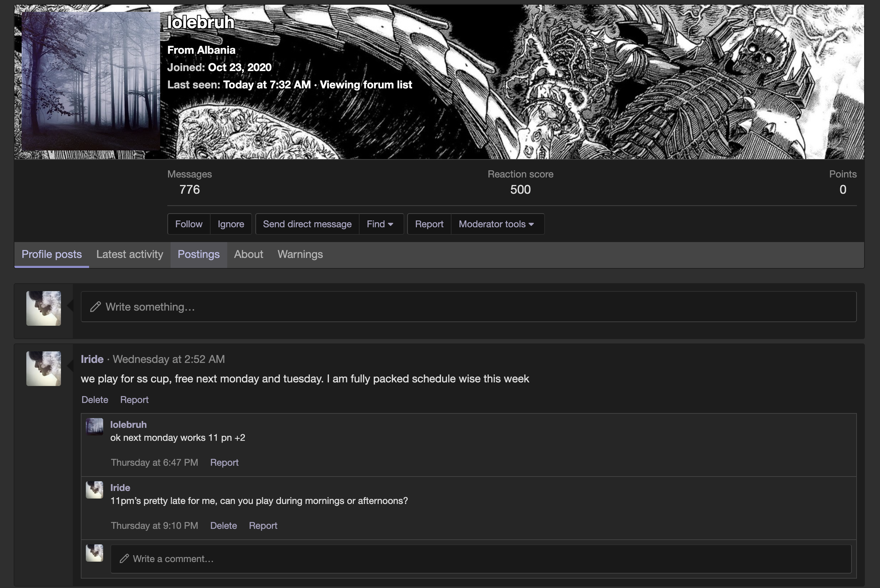Open Iride's profile from the Wednesday post name
880x588 pixels.
(x=92, y=359)
